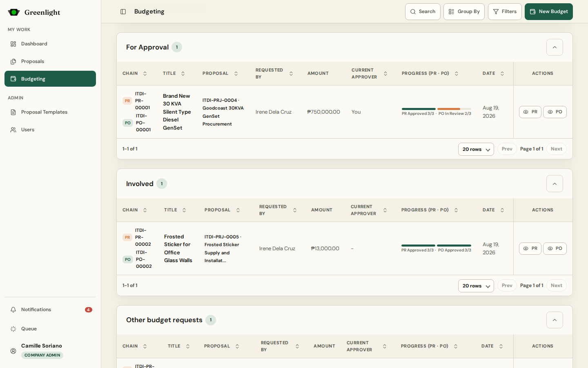This screenshot has height=368, width=588.
Task: Click the Camille Soriano user avatar icon
Action: click(13, 351)
